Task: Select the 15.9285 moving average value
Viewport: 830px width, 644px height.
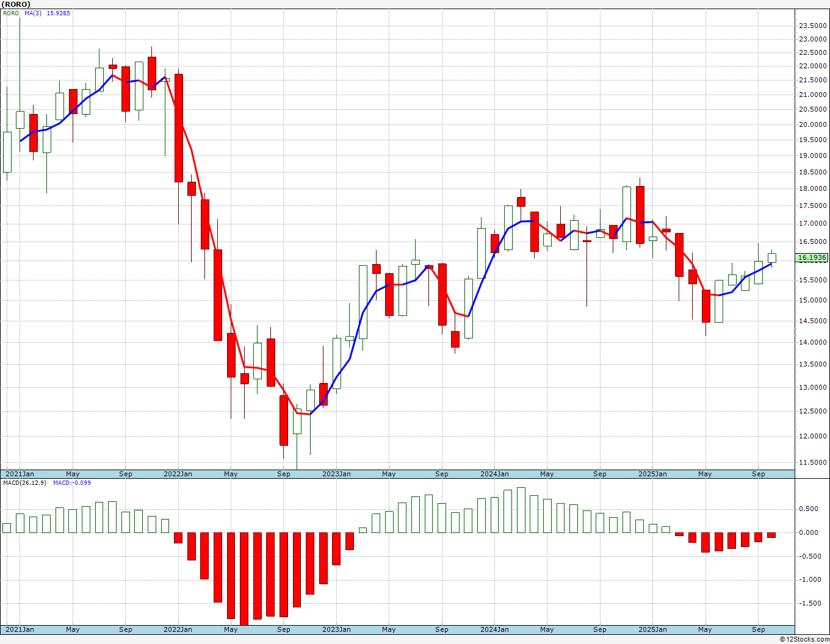Action: [59, 13]
